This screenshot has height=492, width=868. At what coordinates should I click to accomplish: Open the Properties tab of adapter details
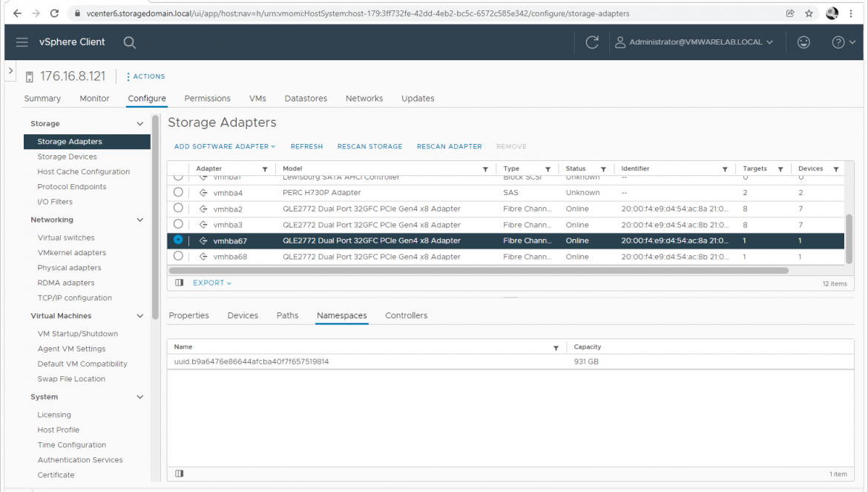188,315
